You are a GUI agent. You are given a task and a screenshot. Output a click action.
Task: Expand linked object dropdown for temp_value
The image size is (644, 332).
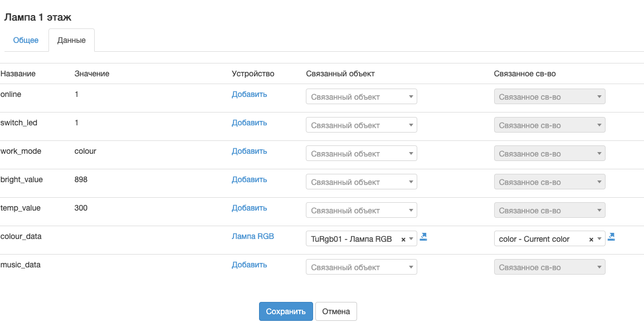pos(361,211)
